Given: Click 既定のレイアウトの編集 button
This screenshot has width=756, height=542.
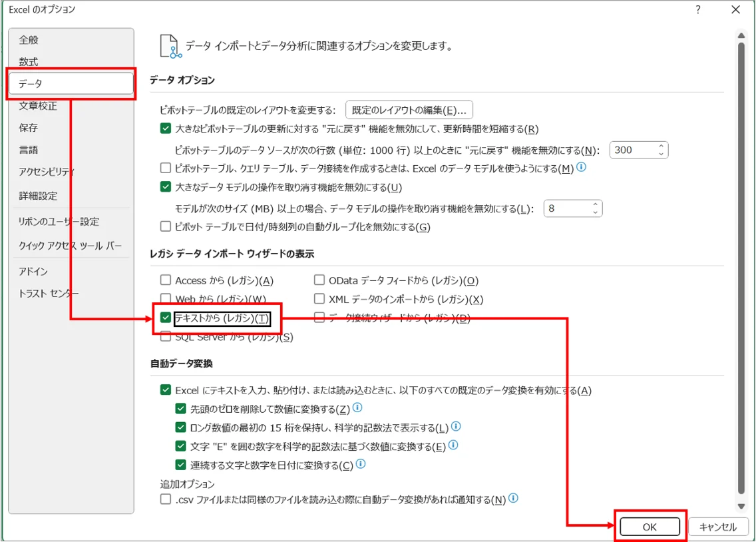Looking at the screenshot, I should [409, 110].
